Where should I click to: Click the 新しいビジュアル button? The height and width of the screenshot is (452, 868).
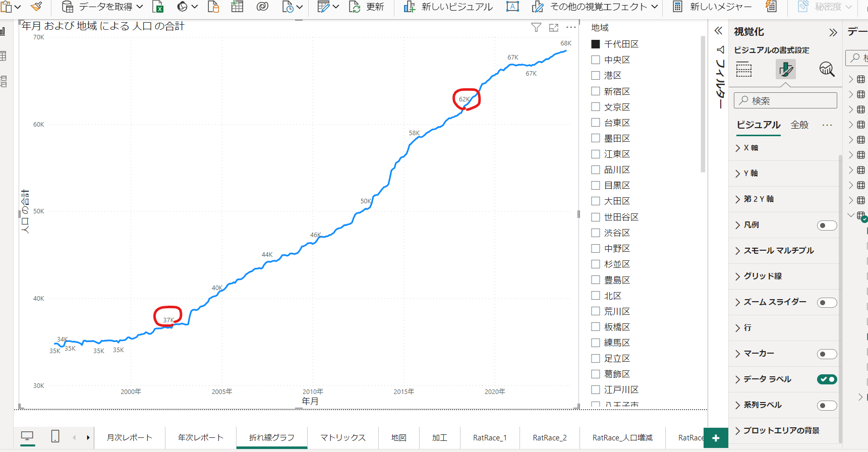pyautogui.click(x=448, y=7)
